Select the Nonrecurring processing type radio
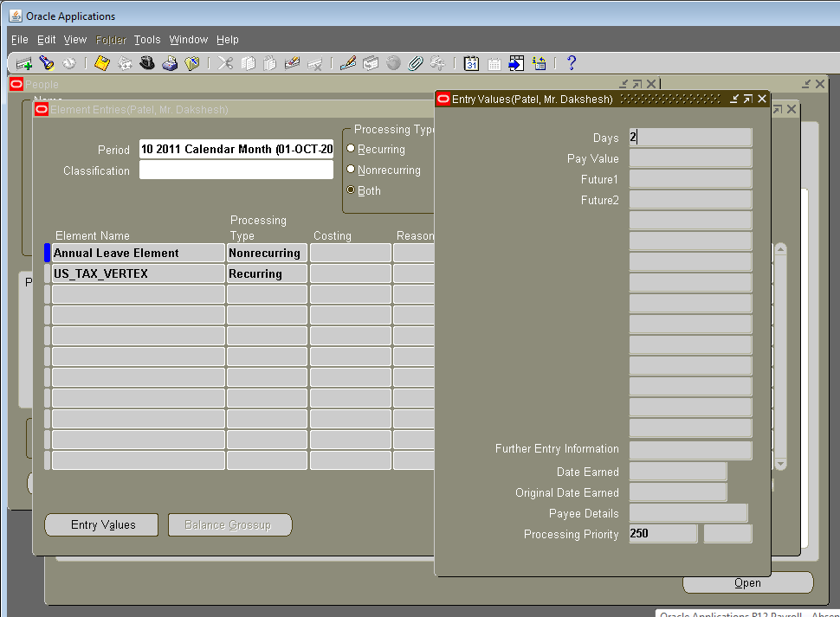Image resolution: width=840 pixels, height=617 pixels. (351, 169)
